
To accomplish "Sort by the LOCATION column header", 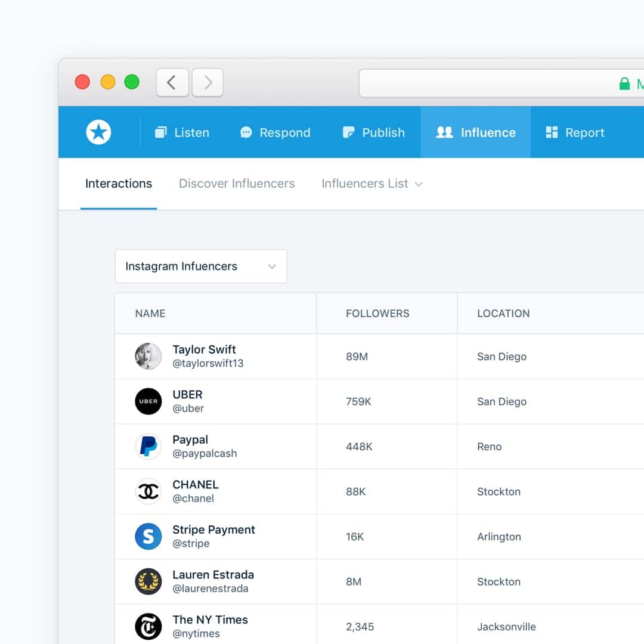I will pyautogui.click(x=503, y=314).
